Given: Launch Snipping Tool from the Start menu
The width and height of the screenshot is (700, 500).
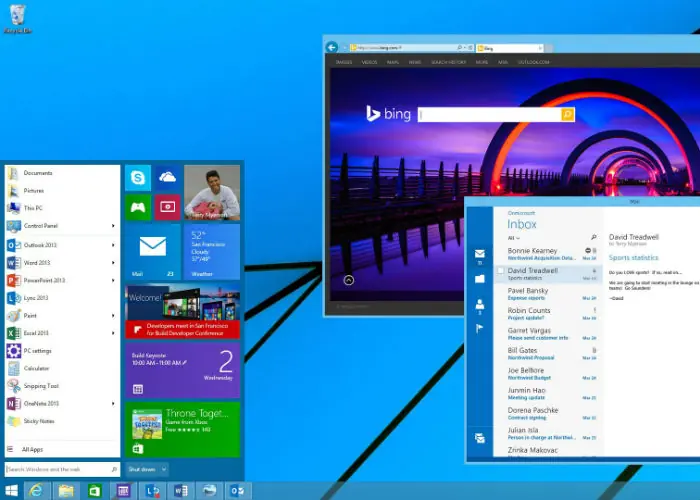Looking at the screenshot, I should point(62,386).
